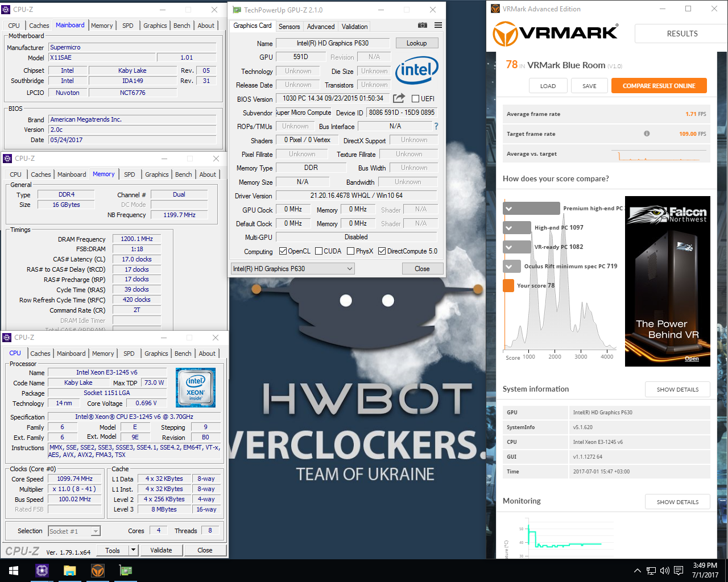This screenshot has height=582, width=728.
Task: Show hidden system tray icons
Action: [638, 571]
